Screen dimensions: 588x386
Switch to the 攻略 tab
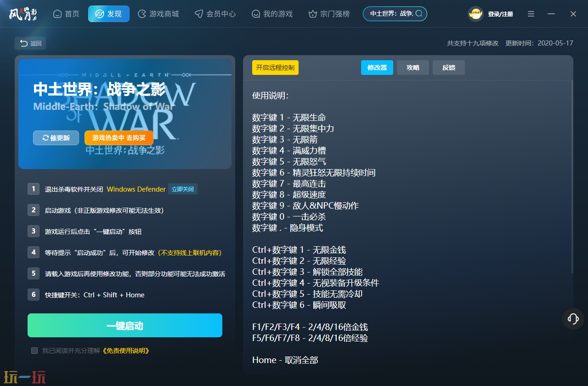pyautogui.click(x=413, y=68)
